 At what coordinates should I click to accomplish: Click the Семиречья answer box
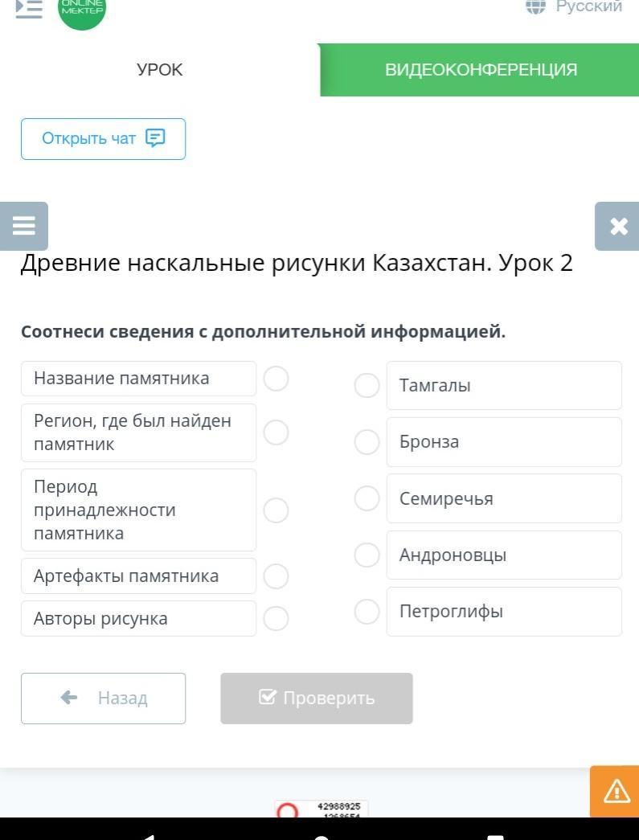point(503,498)
